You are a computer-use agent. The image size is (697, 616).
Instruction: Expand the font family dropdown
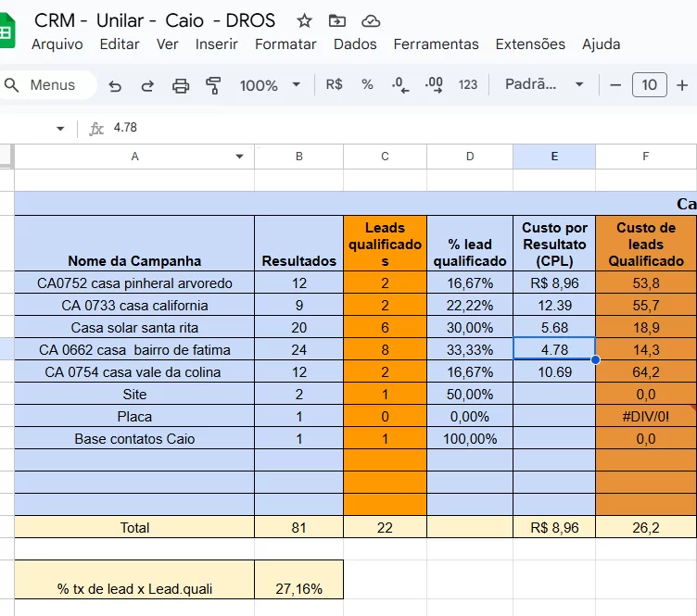[x=544, y=84]
